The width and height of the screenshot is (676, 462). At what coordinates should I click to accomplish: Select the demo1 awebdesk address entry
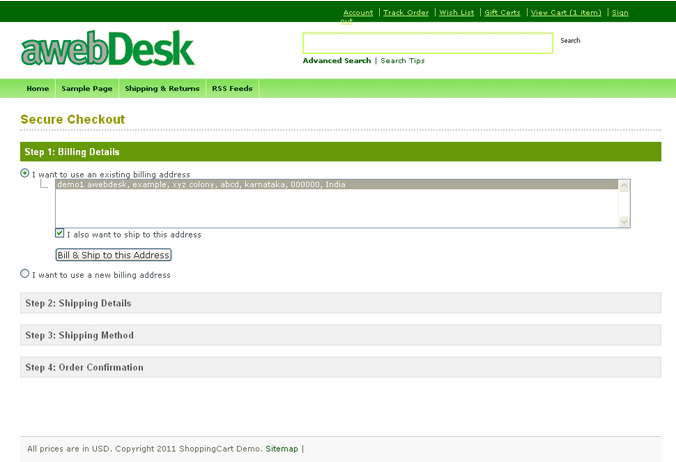(201, 185)
